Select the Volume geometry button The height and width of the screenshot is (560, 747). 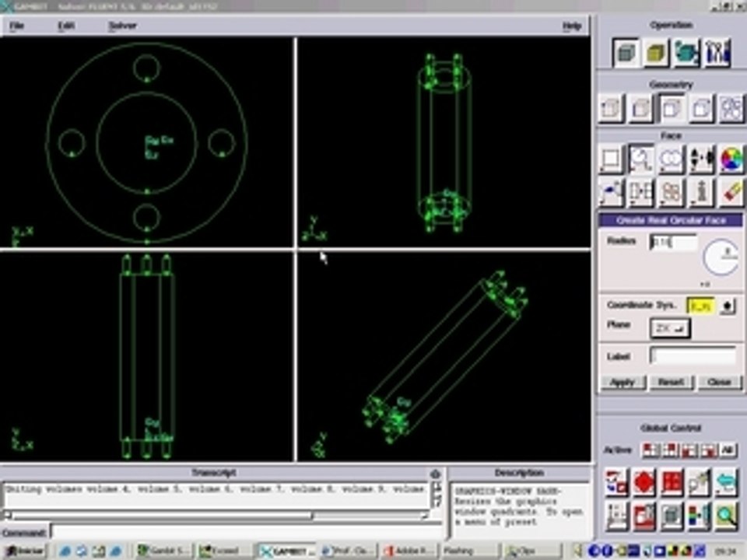click(x=701, y=109)
